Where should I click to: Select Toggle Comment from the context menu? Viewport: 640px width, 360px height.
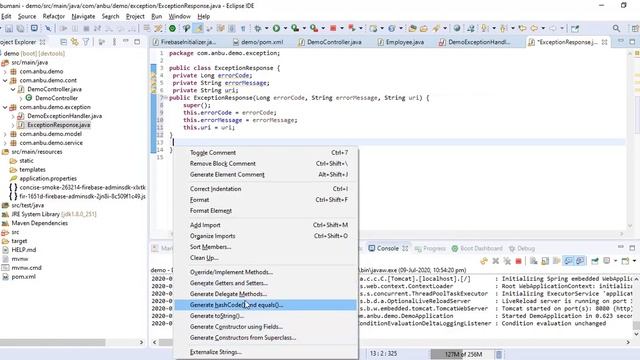(x=265, y=153)
